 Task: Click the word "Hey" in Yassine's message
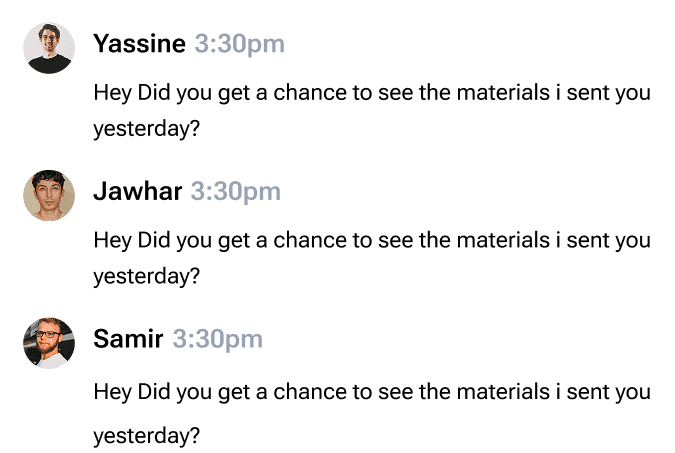(112, 93)
